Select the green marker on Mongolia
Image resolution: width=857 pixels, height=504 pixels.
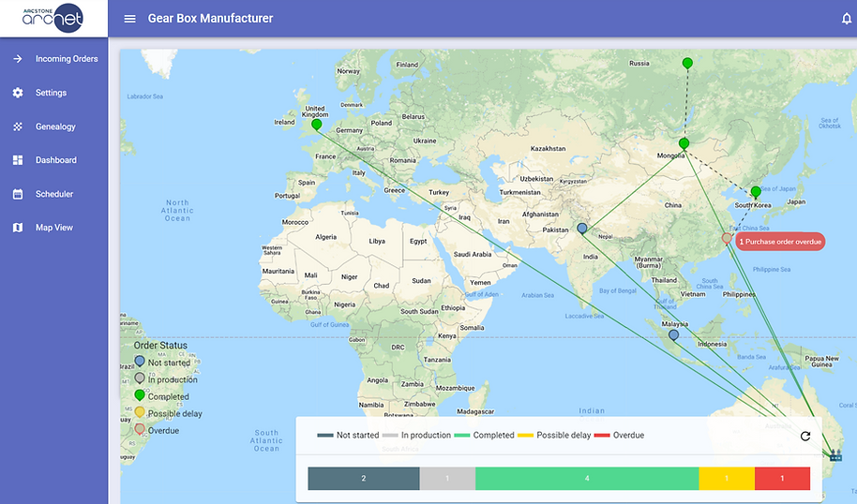point(684,143)
